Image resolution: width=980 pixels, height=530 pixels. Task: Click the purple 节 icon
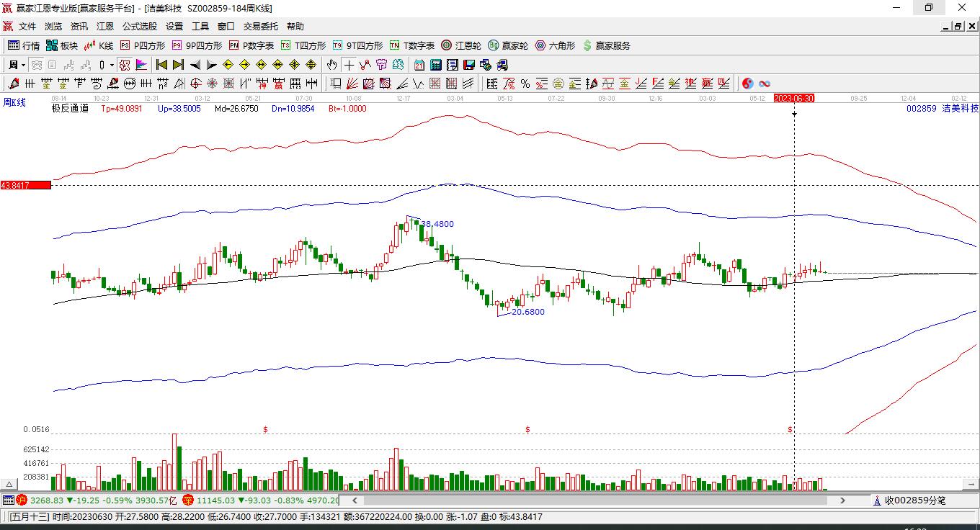[382, 65]
